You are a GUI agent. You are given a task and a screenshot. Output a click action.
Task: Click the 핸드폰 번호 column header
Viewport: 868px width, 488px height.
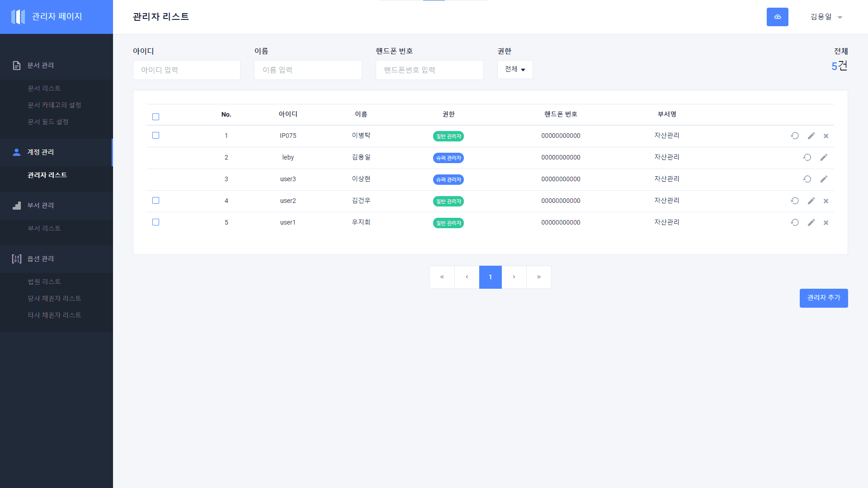(x=561, y=114)
